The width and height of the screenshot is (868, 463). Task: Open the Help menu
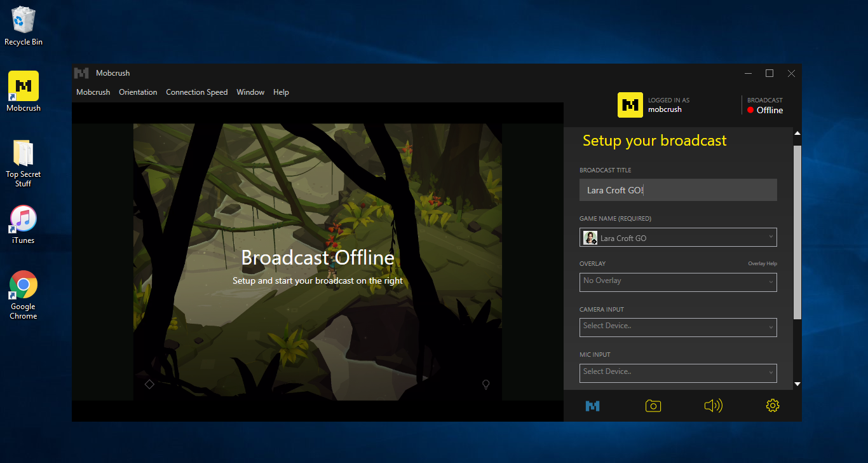(281, 92)
